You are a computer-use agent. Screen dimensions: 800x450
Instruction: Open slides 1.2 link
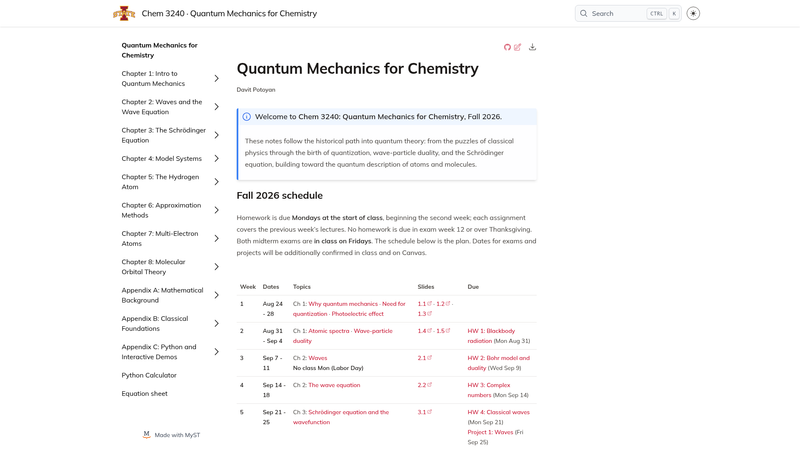point(443,304)
